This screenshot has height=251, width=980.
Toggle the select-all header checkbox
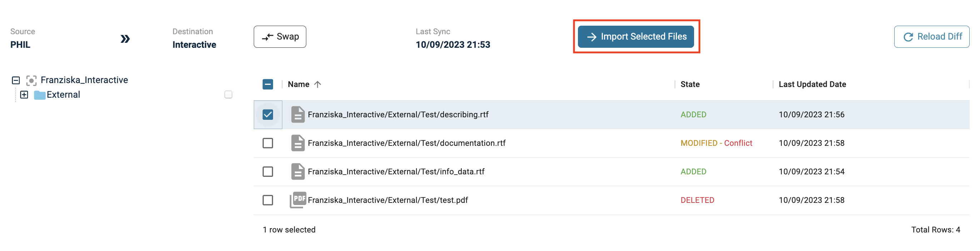pyautogui.click(x=268, y=84)
